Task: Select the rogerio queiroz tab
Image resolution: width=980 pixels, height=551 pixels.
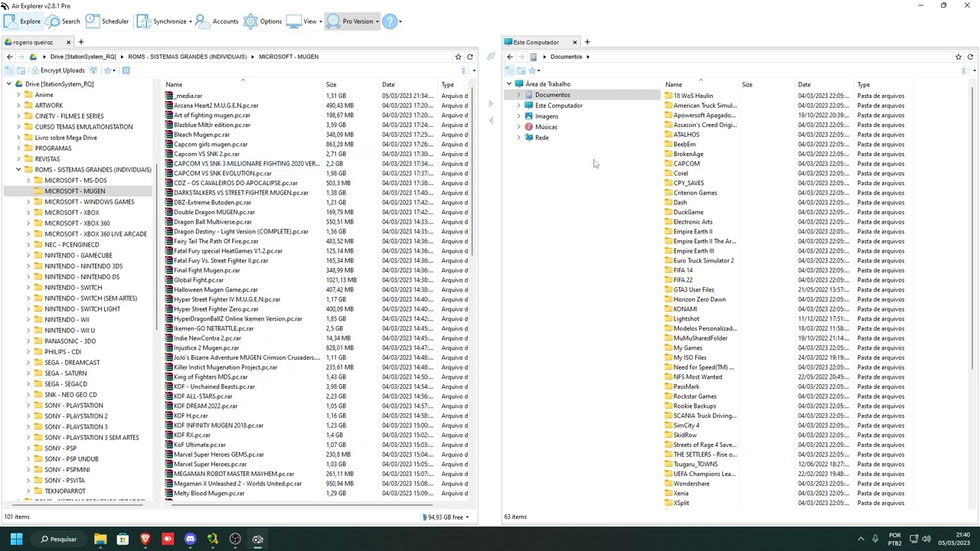Action: click(x=32, y=42)
